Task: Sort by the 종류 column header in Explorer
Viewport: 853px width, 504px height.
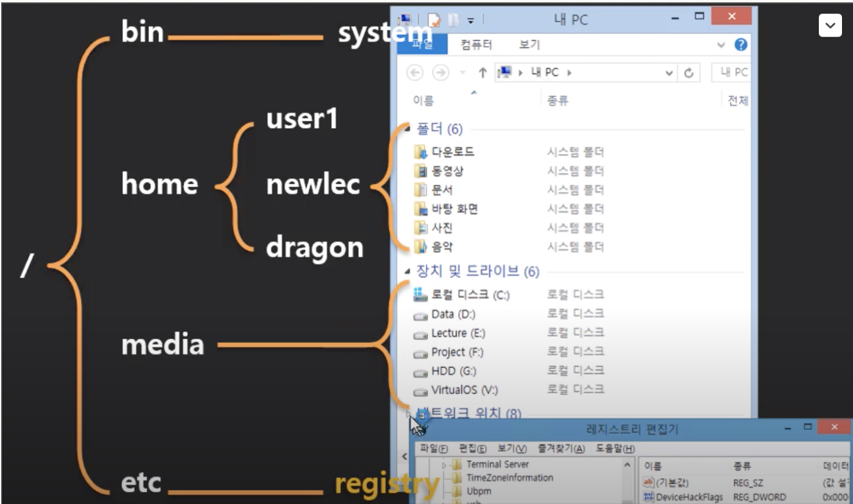Action: (558, 101)
